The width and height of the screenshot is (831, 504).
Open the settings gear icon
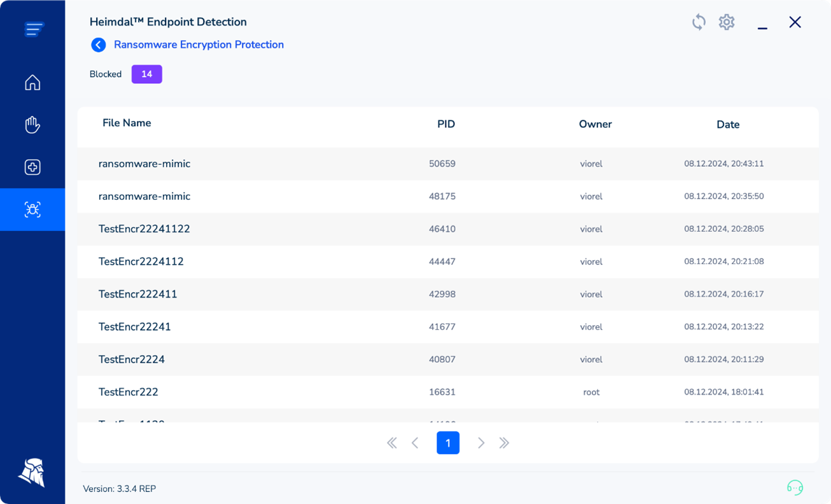click(727, 22)
